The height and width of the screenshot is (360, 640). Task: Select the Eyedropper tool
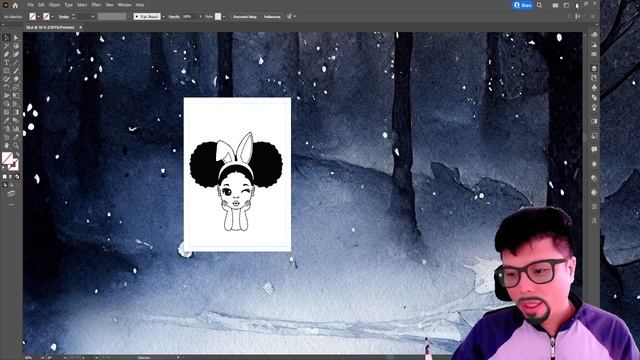(7, 120)
